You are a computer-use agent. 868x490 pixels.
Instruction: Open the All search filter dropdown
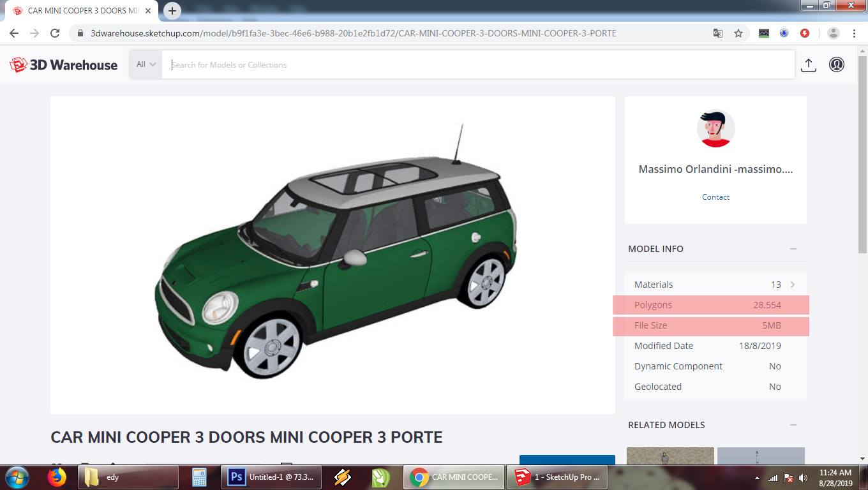[146, 64]
